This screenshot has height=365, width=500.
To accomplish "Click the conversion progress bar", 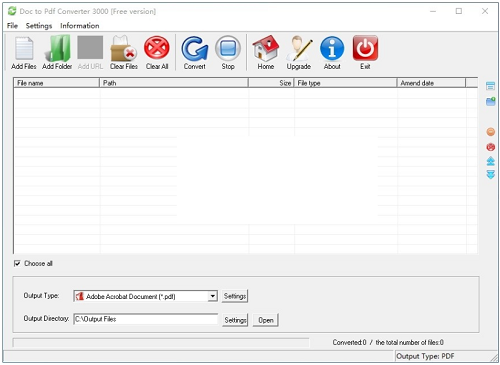I will pyautogui.click(x=161, y=343).
